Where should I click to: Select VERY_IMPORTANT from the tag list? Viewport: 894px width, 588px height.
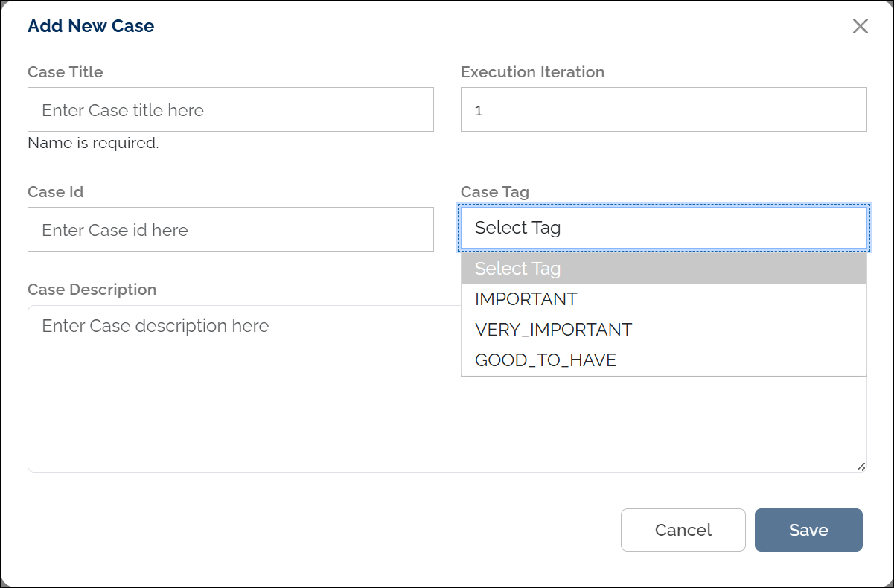(554, 329)
